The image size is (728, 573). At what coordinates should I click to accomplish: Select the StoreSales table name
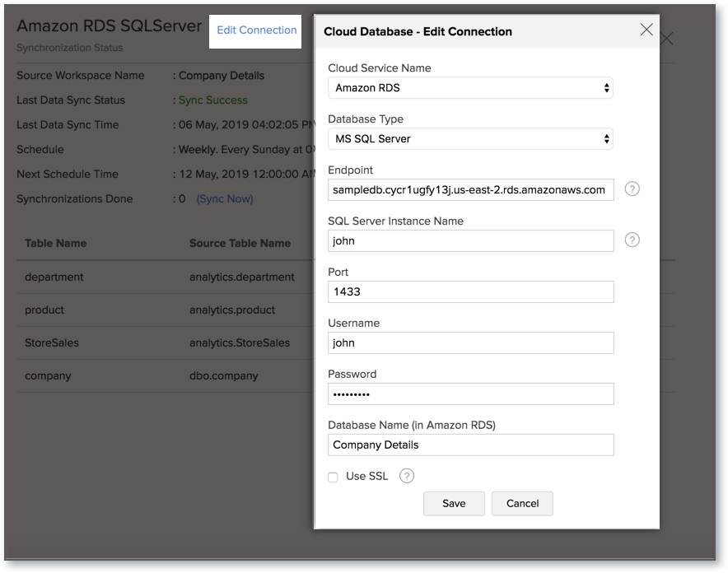52,342
